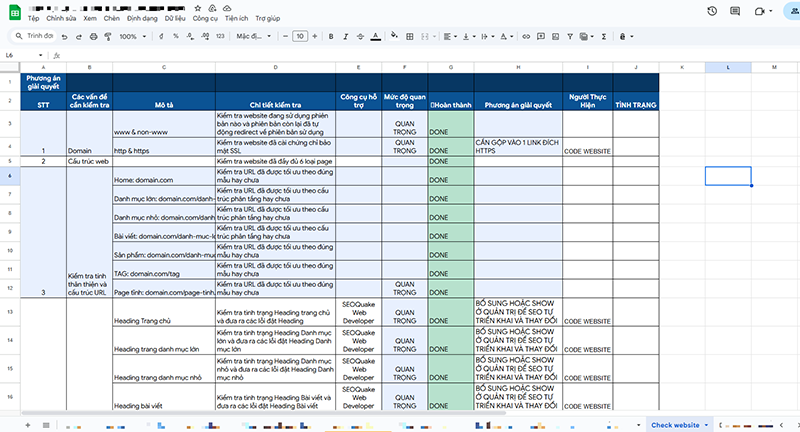The width and height of the screenshot is (800, 432).
Task: Increase the font size
Action: (315, 36)
